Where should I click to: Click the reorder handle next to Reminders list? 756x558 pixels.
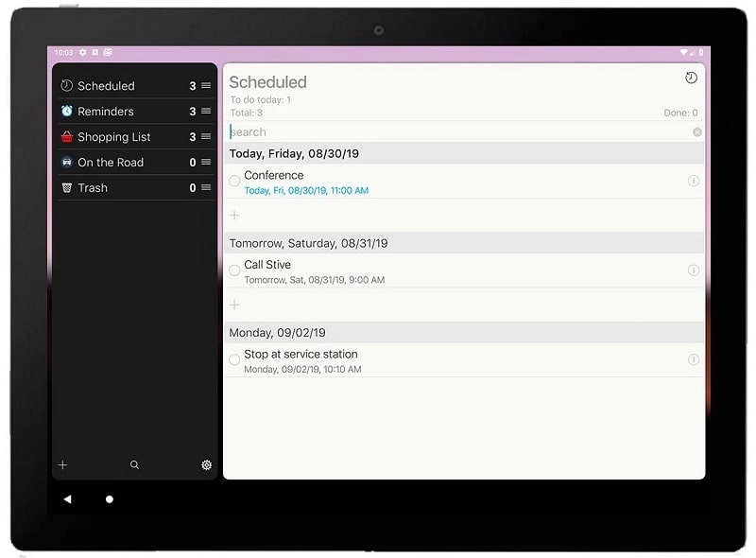pos(206,112)
